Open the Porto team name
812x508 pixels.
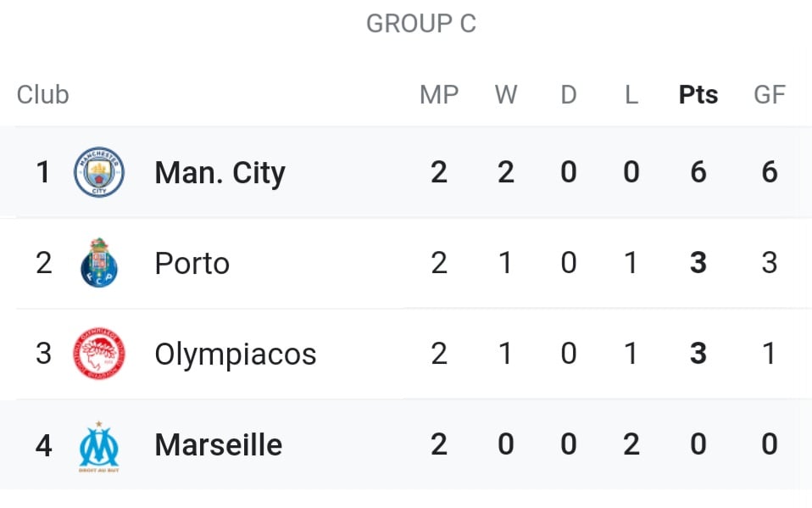[192, 264]
